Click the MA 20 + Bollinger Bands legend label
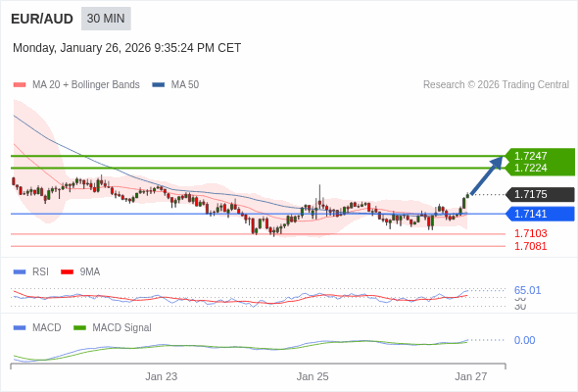The image size is (578, 392). 86,85
